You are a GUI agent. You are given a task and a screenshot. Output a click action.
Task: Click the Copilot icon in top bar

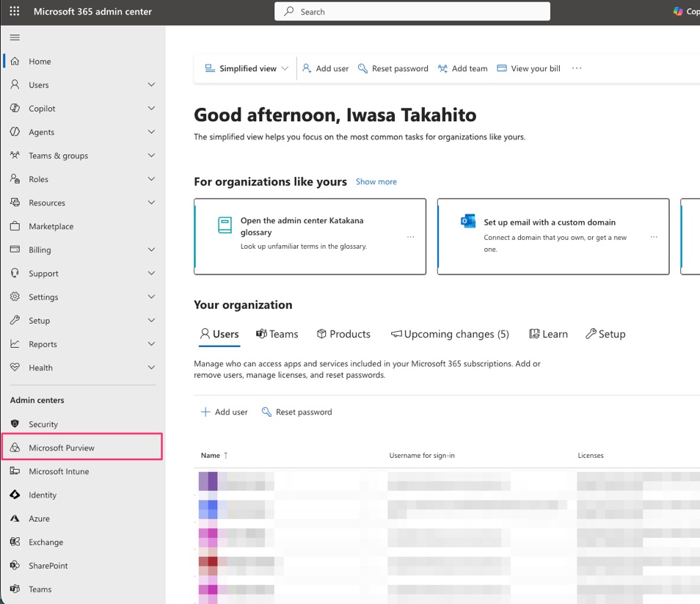(x=678, y=12)
